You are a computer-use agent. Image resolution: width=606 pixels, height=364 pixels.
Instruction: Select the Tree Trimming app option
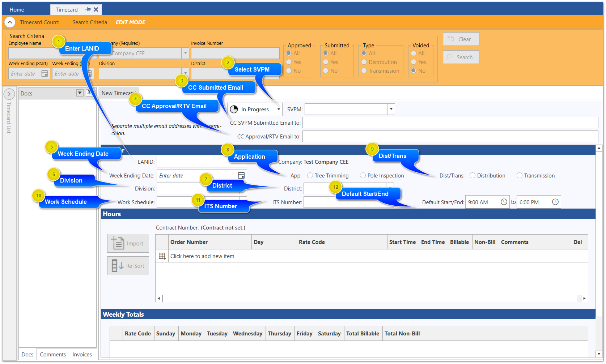coord(310,176)
